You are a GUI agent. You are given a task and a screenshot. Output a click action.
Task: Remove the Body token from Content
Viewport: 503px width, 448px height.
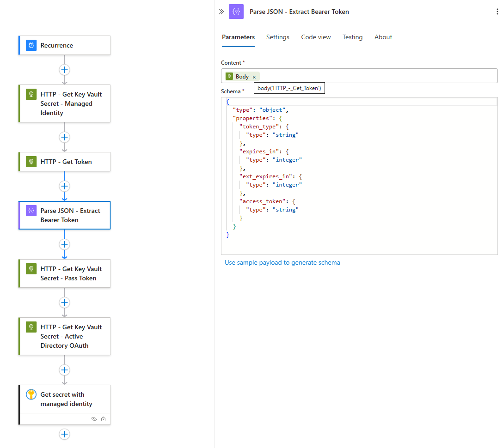click(254, 77)
